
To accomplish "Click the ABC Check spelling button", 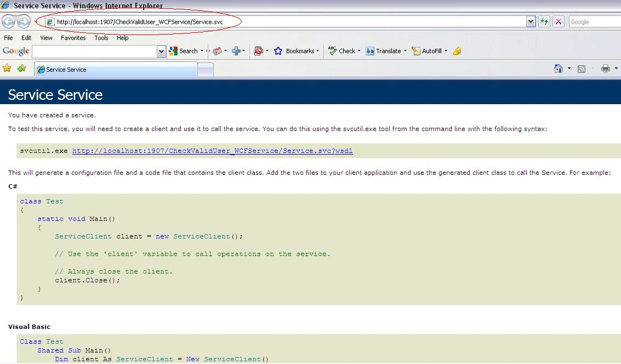I will click(x=341, y=50).
